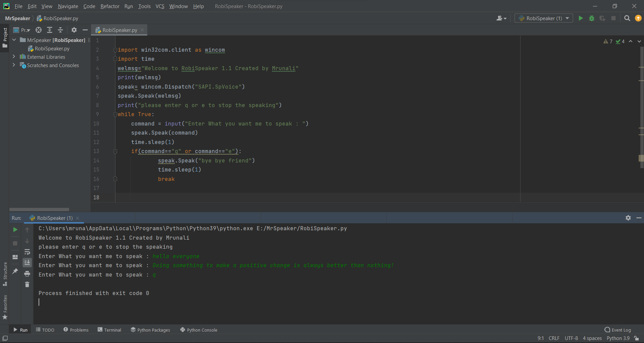Stop process in Run panel

(15, 243)
